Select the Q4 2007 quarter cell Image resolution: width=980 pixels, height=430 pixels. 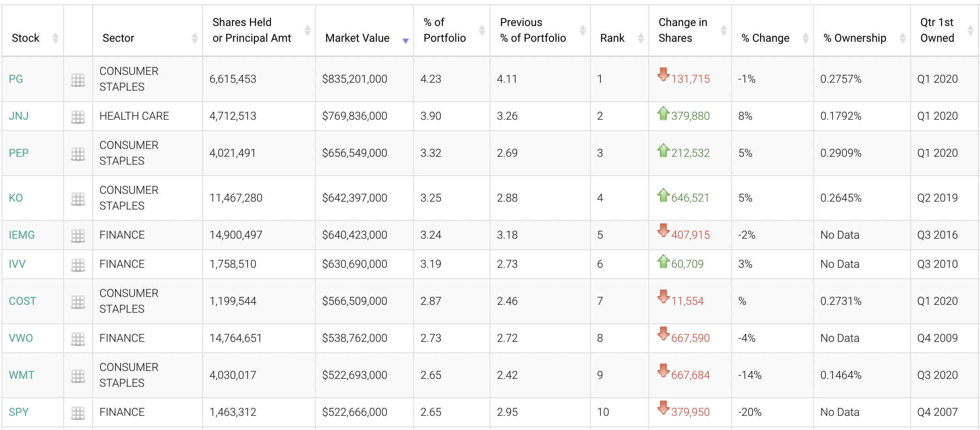pos(945,412)
